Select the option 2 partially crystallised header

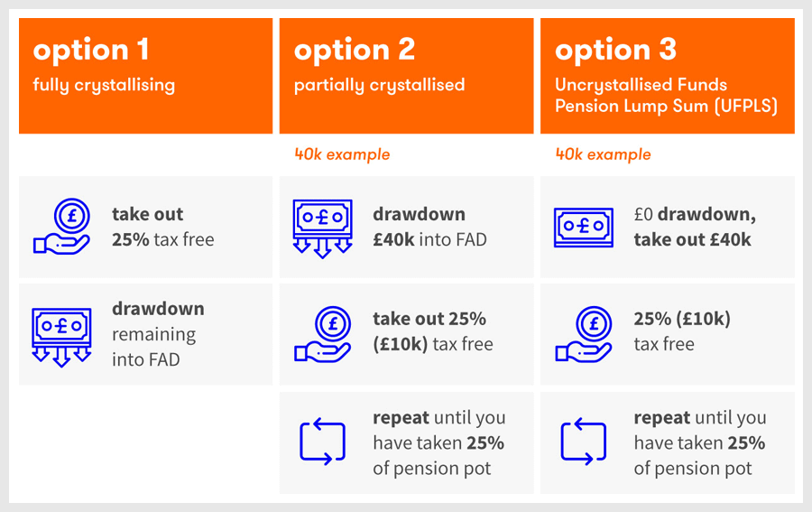point(407,76)
